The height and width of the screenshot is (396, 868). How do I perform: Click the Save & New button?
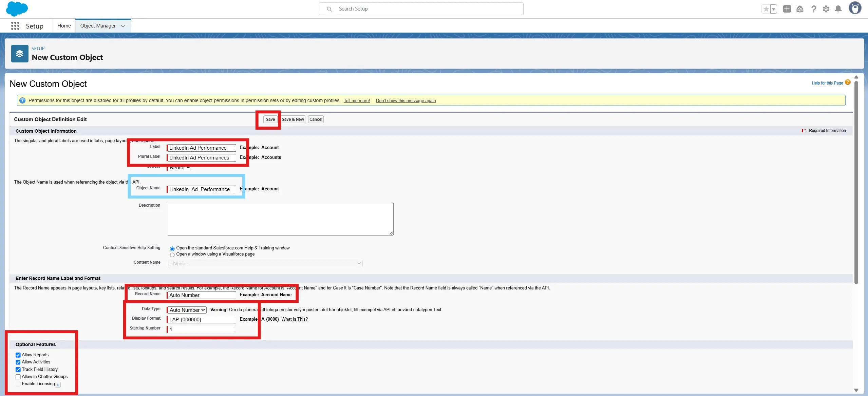(293, 119)
